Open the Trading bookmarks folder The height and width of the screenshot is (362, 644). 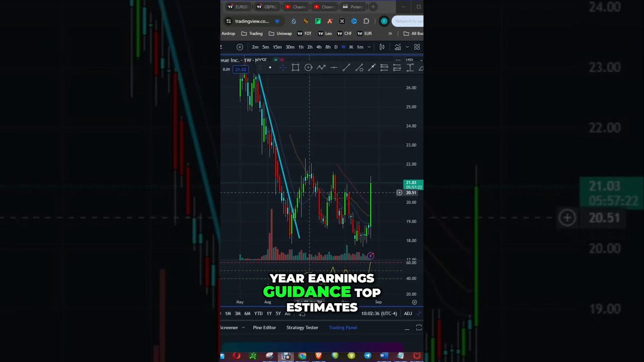[x=252, y=34]
